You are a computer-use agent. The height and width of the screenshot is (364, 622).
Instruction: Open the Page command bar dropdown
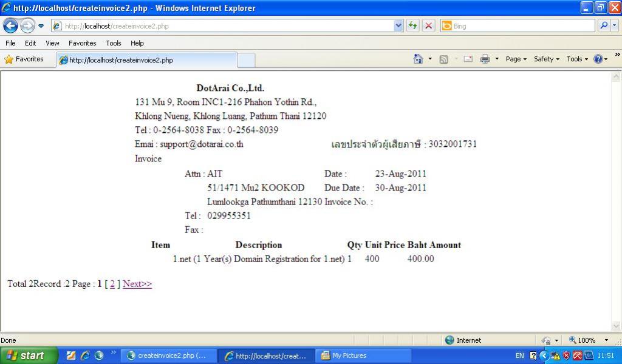point(516,59)
